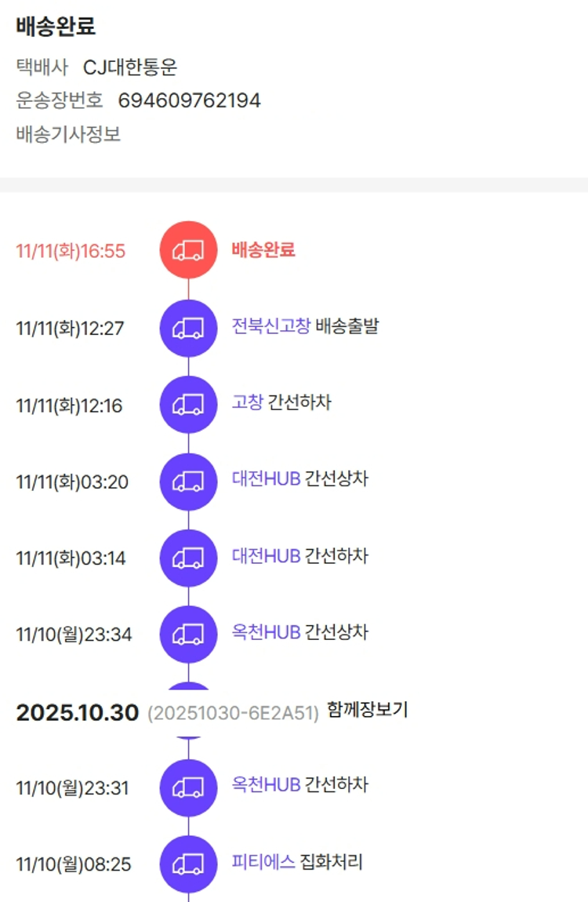This screenshot has width=588, height=902.
Task: Click tracking number 694609762194
Action: pos(189,100)
